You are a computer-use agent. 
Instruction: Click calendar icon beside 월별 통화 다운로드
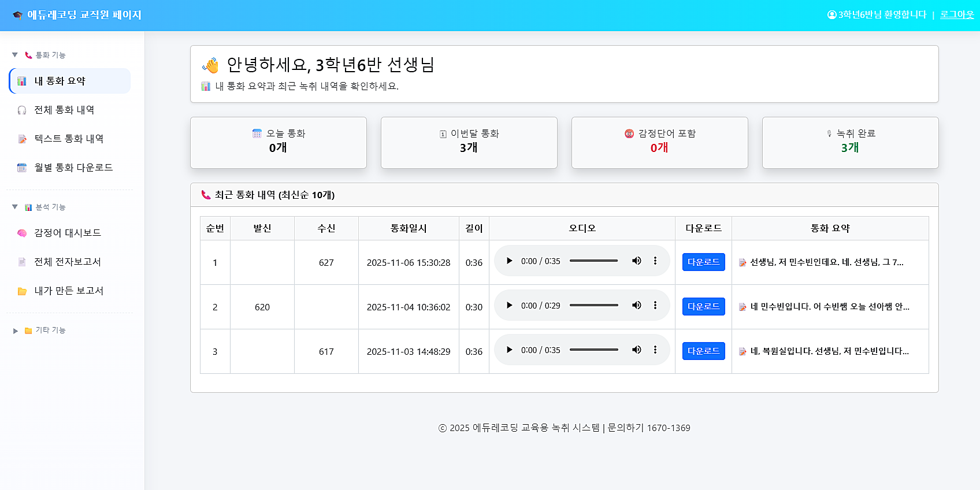22,168
